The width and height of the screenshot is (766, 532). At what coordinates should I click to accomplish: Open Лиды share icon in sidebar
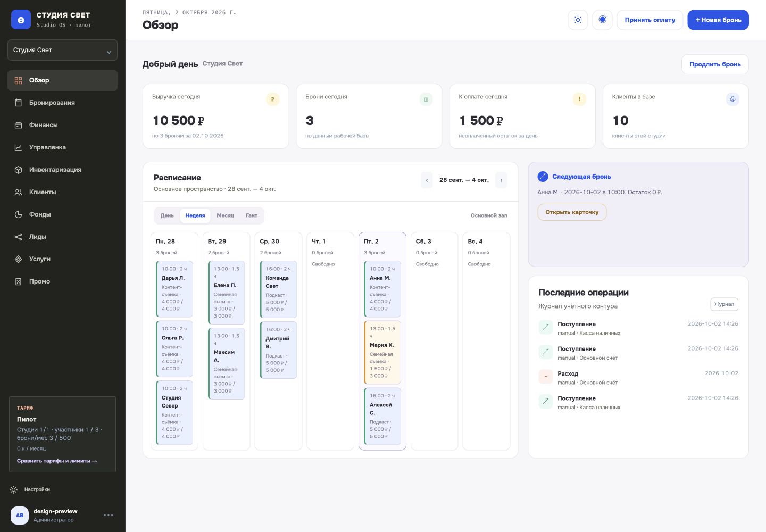click(x=19, y=237)
